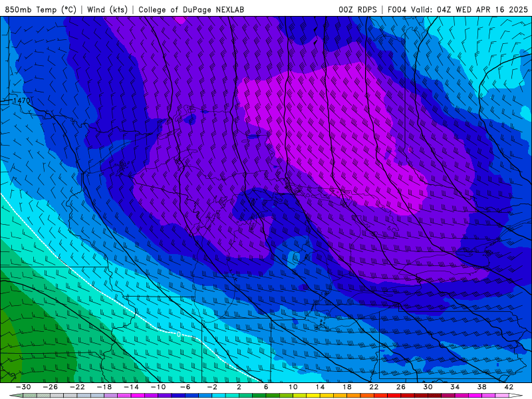Click the '-14' colorbar label
This screenshot has height=399, width=532.
(x=131, y=387)
